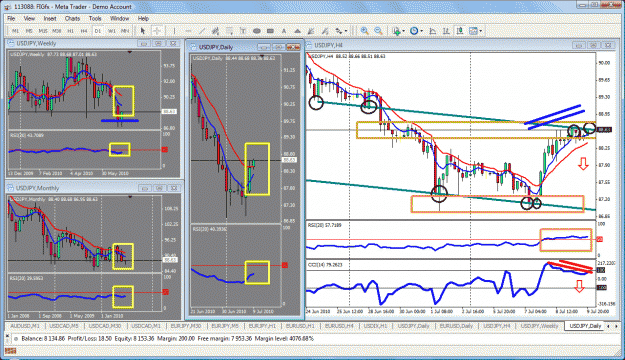Select the triangle shape tool
The height and width of the screenshot is (360, 625).
pyautogui.click(x=297, y=31)
